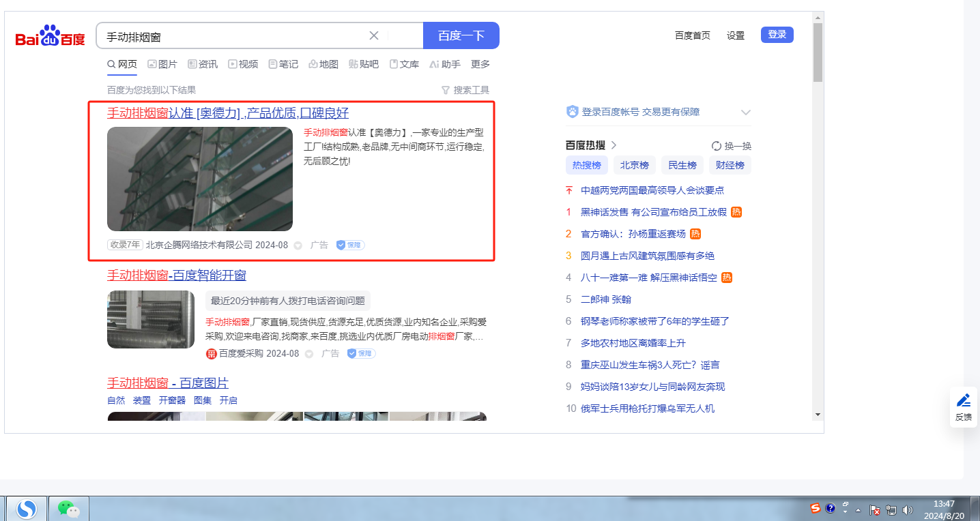Switch to the 民生榜 tab

pyautogui.click(x=682, y=165)
